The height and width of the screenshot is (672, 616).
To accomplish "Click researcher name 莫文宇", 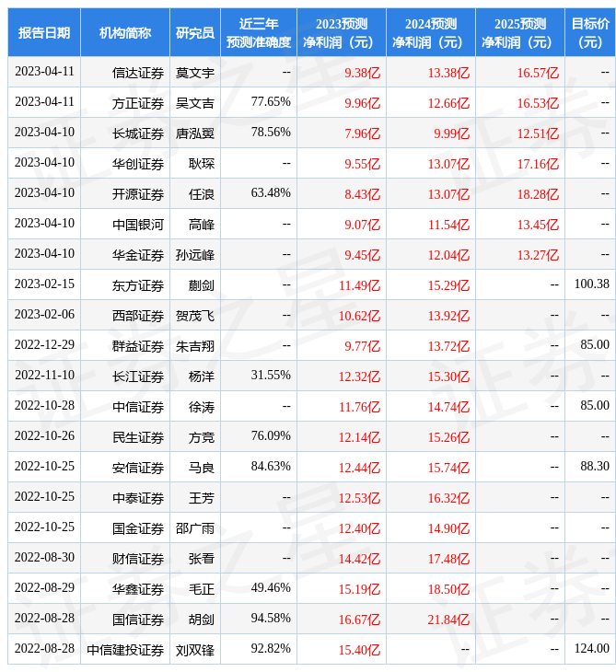I will click(x=195, y=73).
